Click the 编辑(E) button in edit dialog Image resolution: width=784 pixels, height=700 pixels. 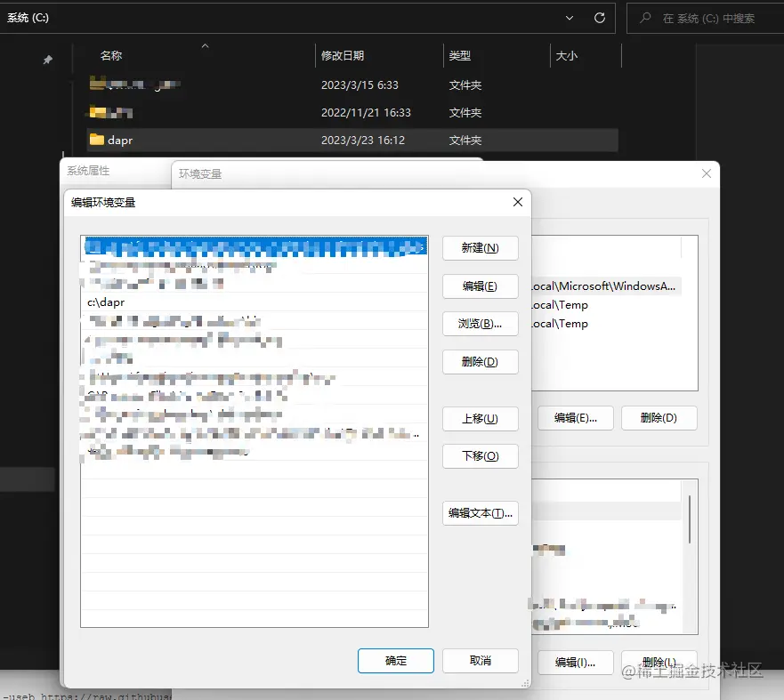pyautogui.click(x=480, y=286)
